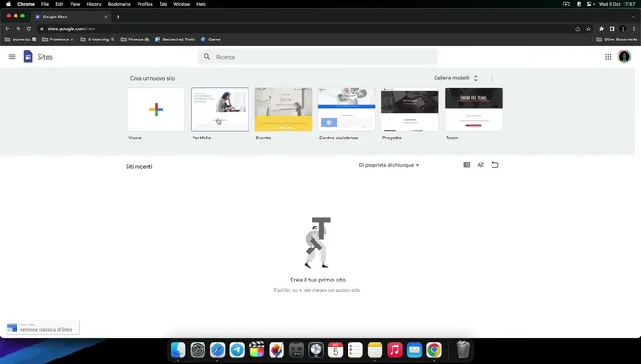641x364 pixels.
Task: Go back with the browser back arrow
Action: (x=7, y=28)
